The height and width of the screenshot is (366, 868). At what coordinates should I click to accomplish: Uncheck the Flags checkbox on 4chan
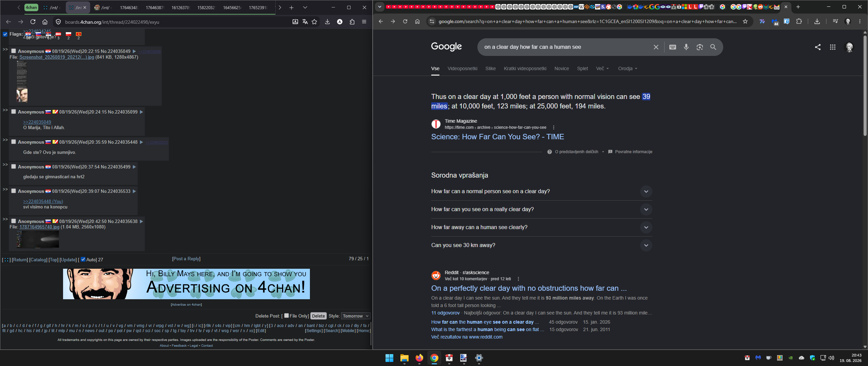click(5, 34)
